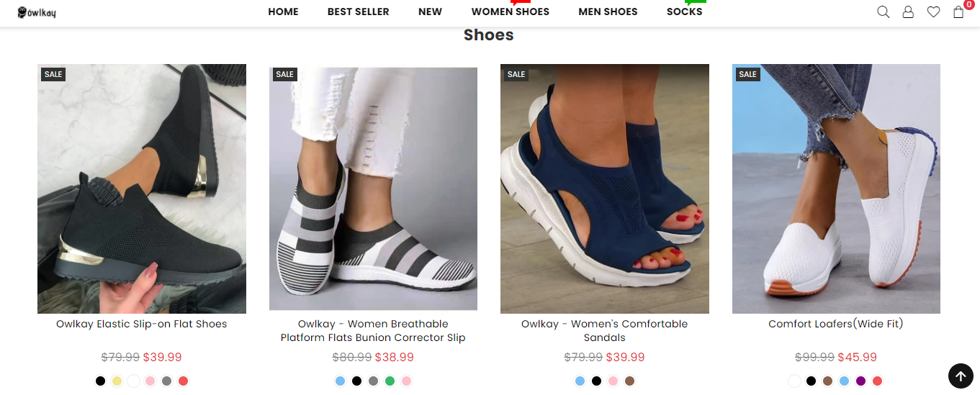Open the SOCKS menu item
Screen dimensions: 980x395
[x=684, y=12]
